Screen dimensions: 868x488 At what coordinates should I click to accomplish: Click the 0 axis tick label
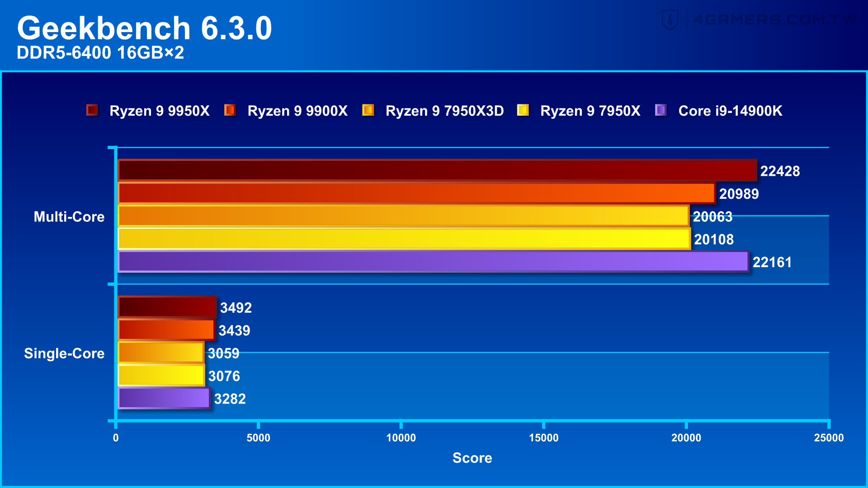116,438
